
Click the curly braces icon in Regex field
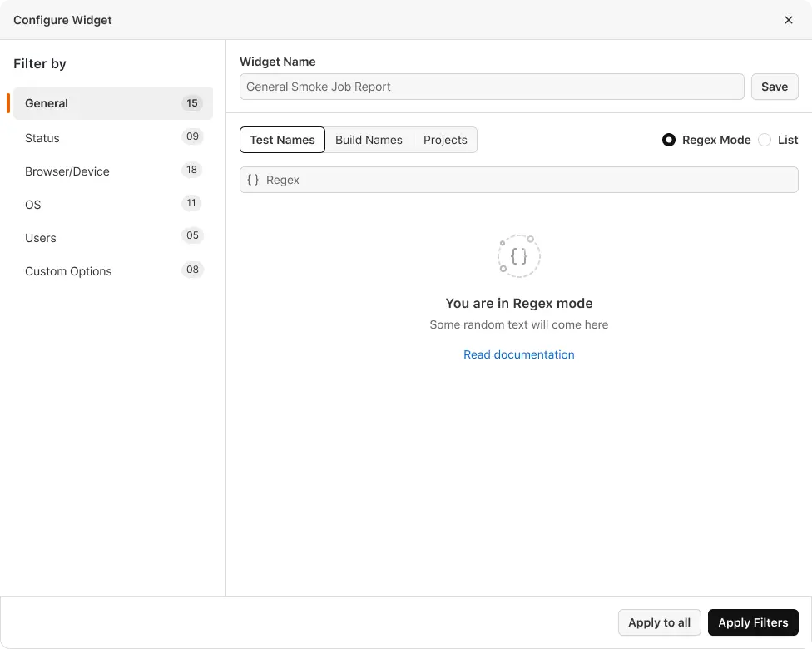253,180
